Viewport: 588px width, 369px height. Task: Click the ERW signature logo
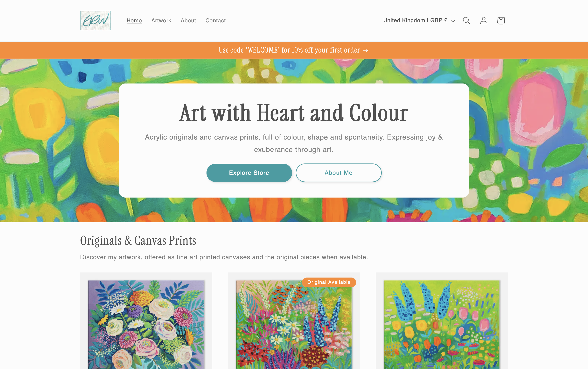click(x=95, y=20)
